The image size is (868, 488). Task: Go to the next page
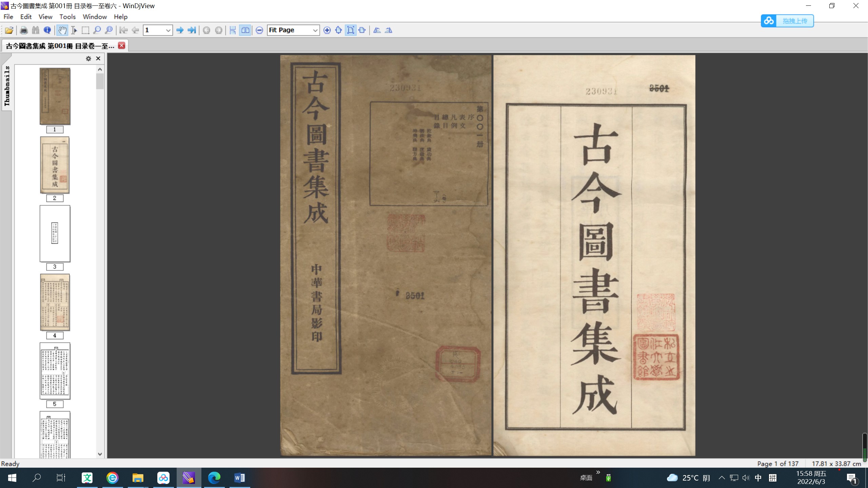[180, 30]
